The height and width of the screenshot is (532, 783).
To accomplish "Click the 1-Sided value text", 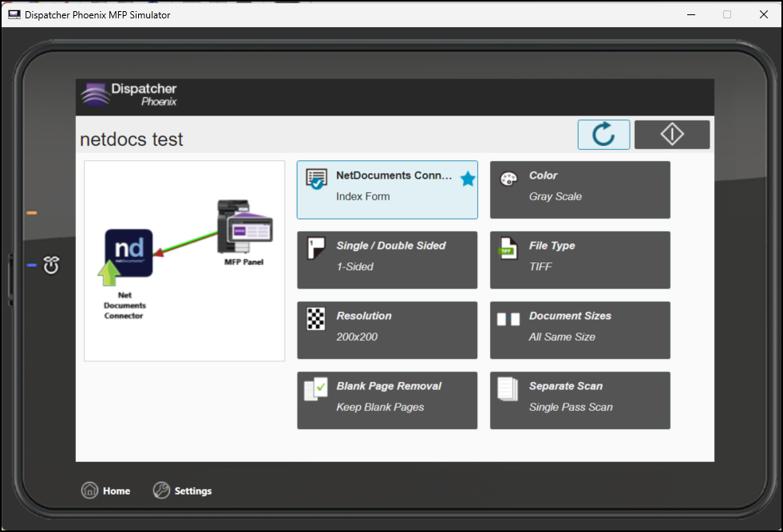I will coord(354,266).
